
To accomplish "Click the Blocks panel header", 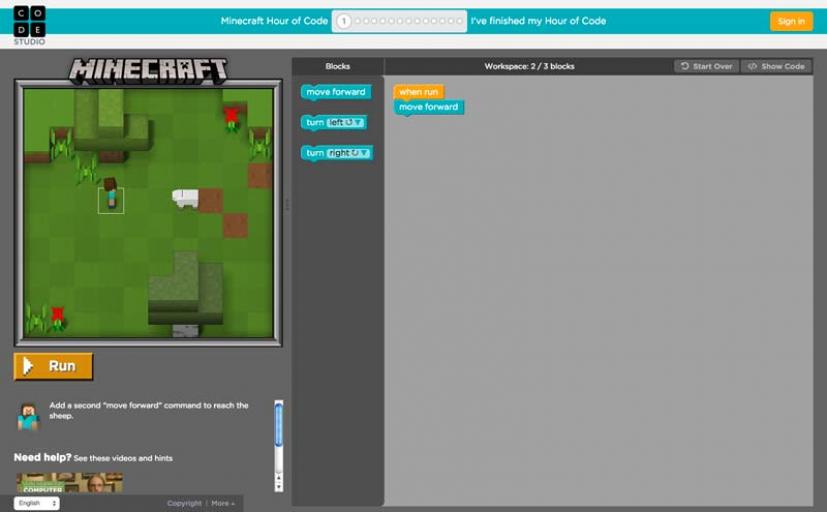I will tap(338, 66).
